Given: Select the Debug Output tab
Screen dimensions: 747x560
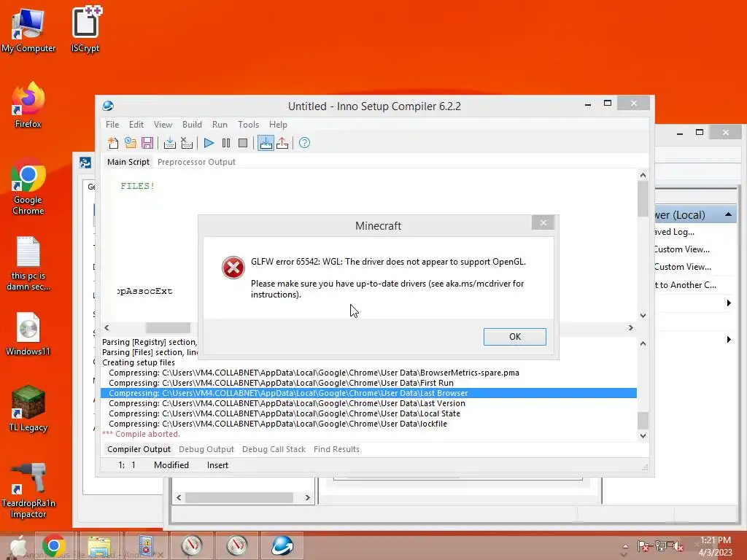Looking at the screenshot, I should [x=206, y=449].
